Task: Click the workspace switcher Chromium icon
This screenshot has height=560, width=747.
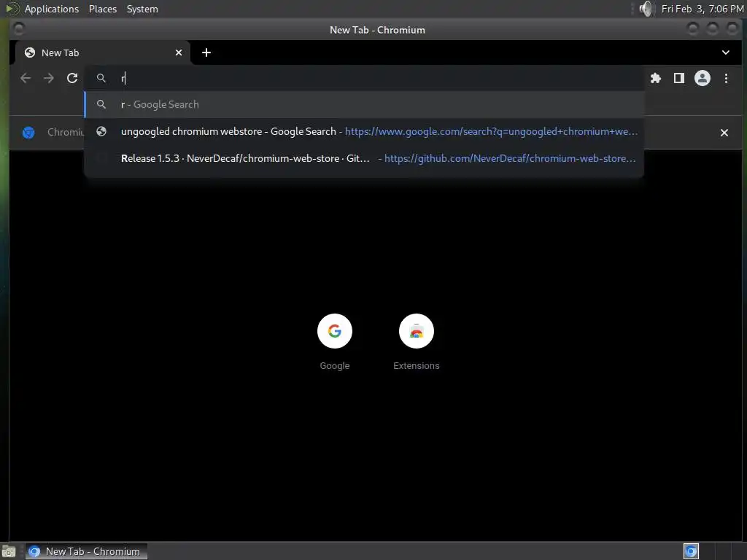Action: point(691,551)
